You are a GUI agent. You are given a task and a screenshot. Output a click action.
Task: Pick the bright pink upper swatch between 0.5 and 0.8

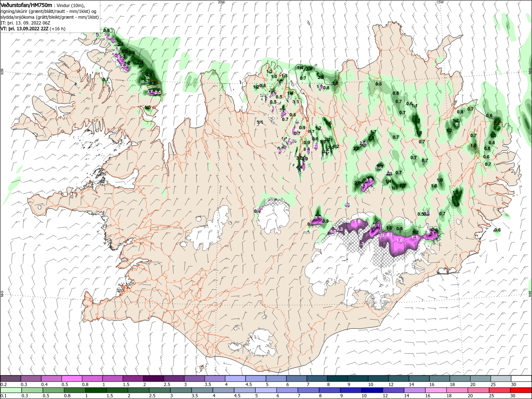71,379
